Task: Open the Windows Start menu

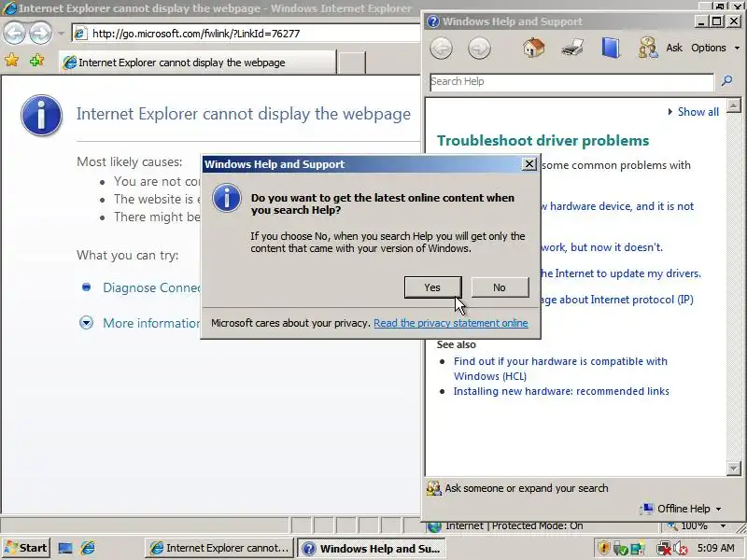Action: (25, 548)
